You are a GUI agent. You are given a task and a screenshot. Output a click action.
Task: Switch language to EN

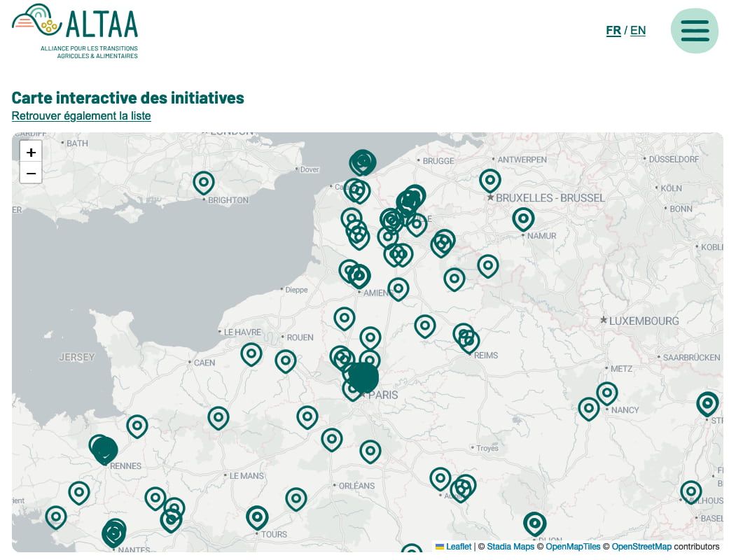tap(638, 30)
